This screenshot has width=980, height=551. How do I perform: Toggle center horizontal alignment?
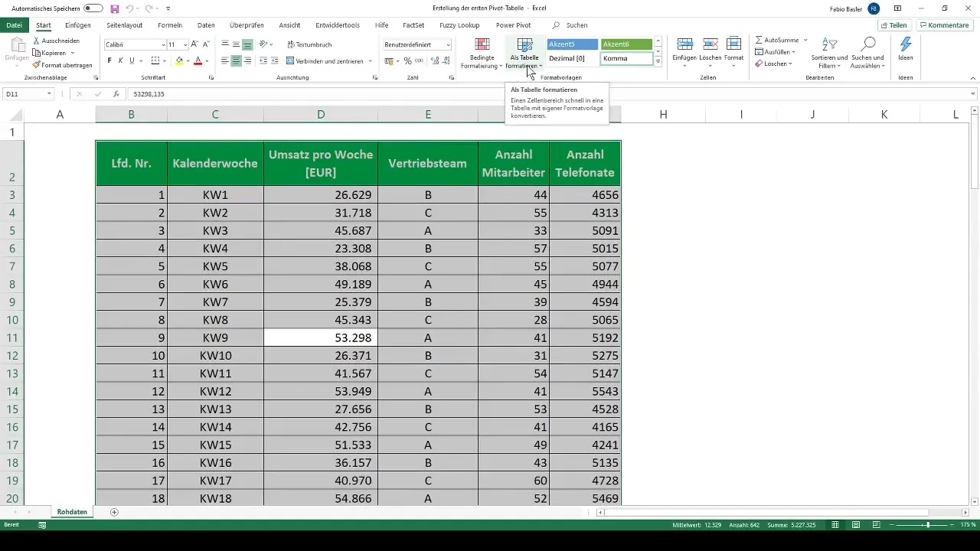(x=237, y=60)
